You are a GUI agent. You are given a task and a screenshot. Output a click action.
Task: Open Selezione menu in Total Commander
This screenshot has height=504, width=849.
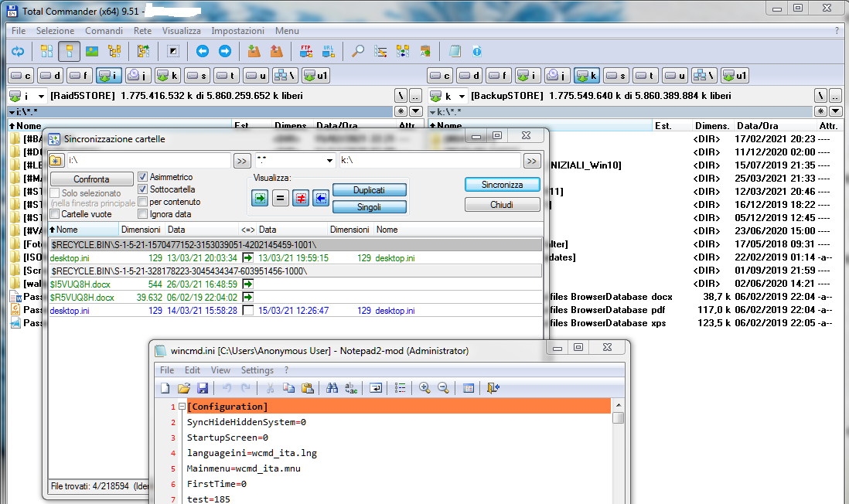[55, 31]
